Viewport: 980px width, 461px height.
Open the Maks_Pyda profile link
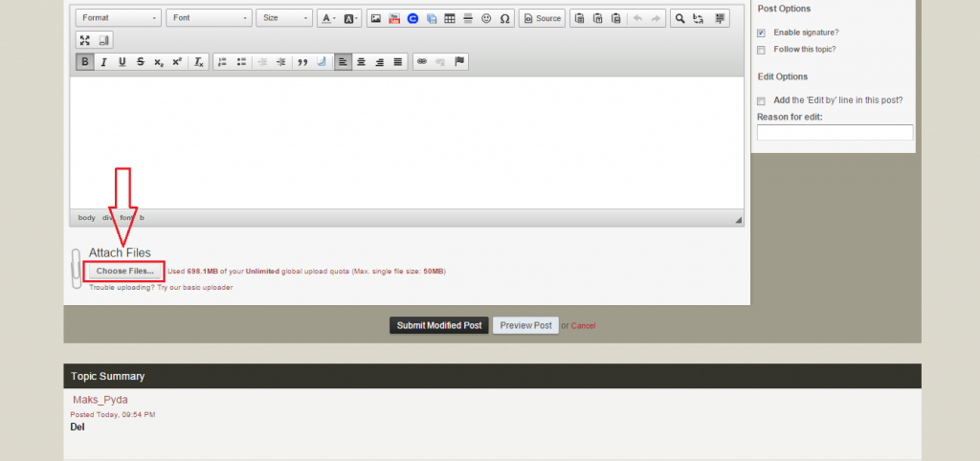click(100, 400)
